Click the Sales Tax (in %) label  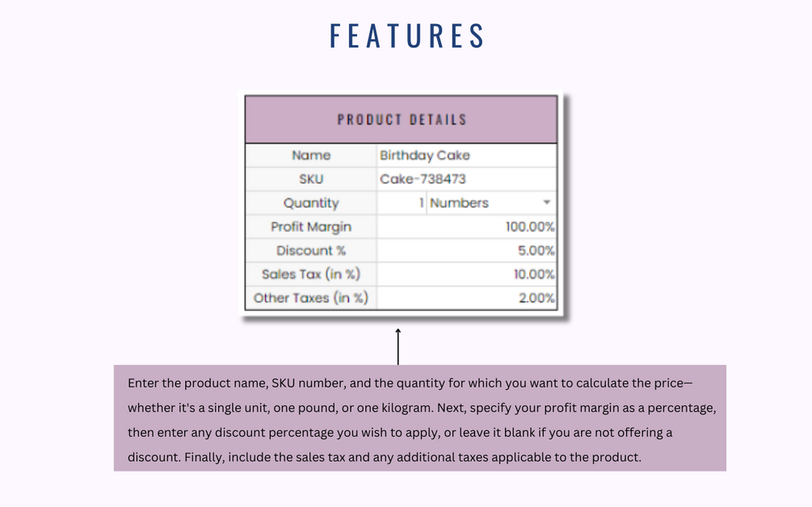coord(311,274)
